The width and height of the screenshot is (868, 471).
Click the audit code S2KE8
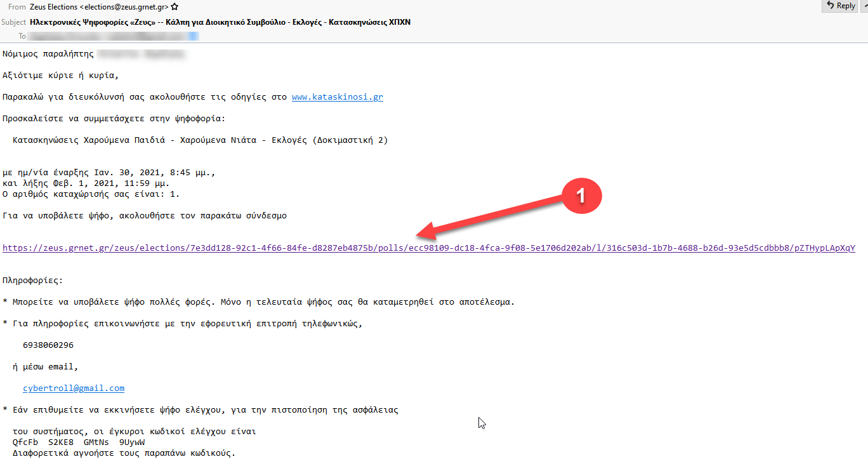pos(61,442)
